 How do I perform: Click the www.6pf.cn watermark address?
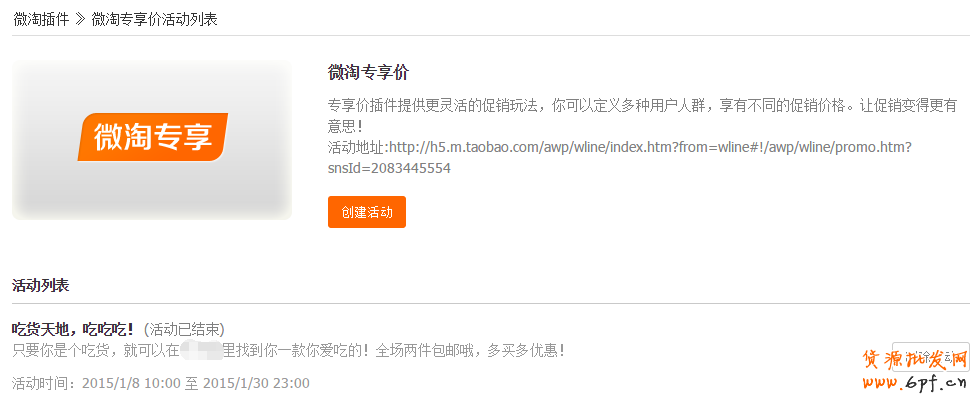915,381
